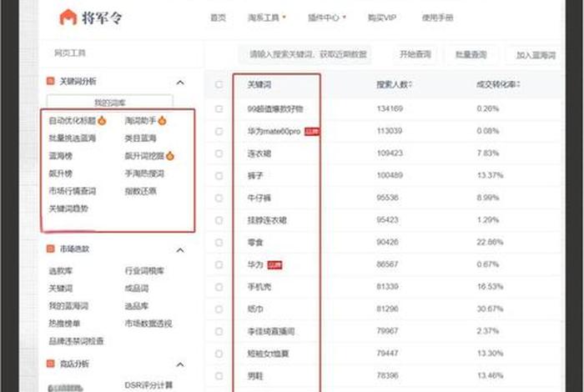Image resolution: width=584 pixels, height=392 pixels.
Task: Collapse the 商店分析 section chevron
Action: (x=180, y=364)
